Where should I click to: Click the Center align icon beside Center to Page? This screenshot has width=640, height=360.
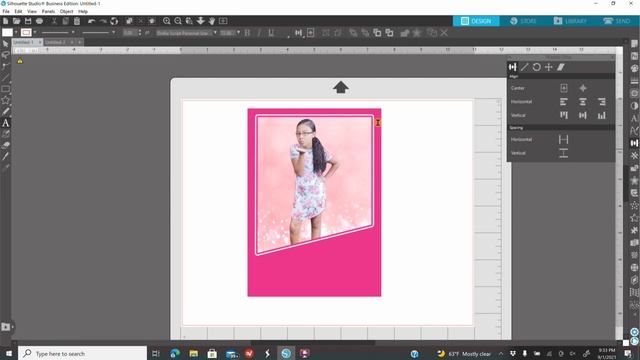pyautogui.click(x=582, y=88)
